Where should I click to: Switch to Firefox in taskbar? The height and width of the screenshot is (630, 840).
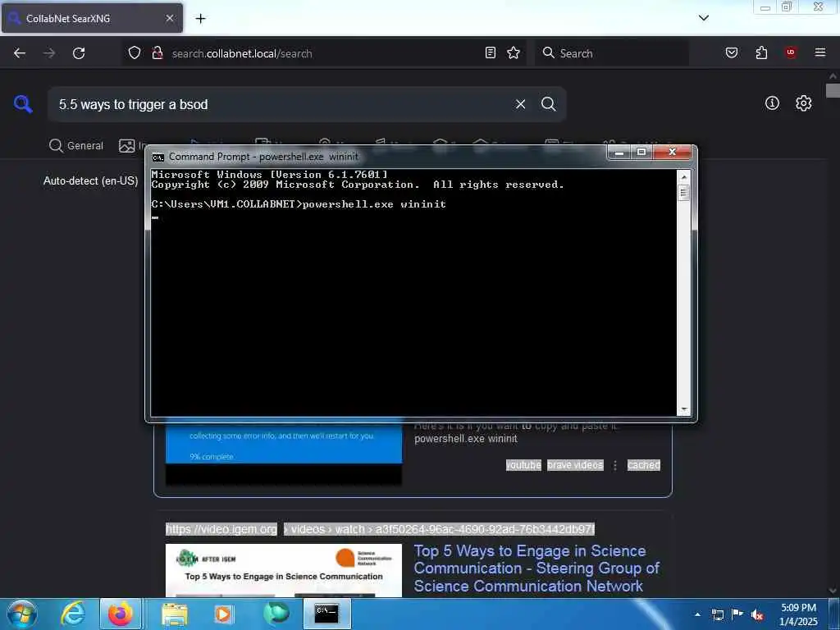pos(121,614)
